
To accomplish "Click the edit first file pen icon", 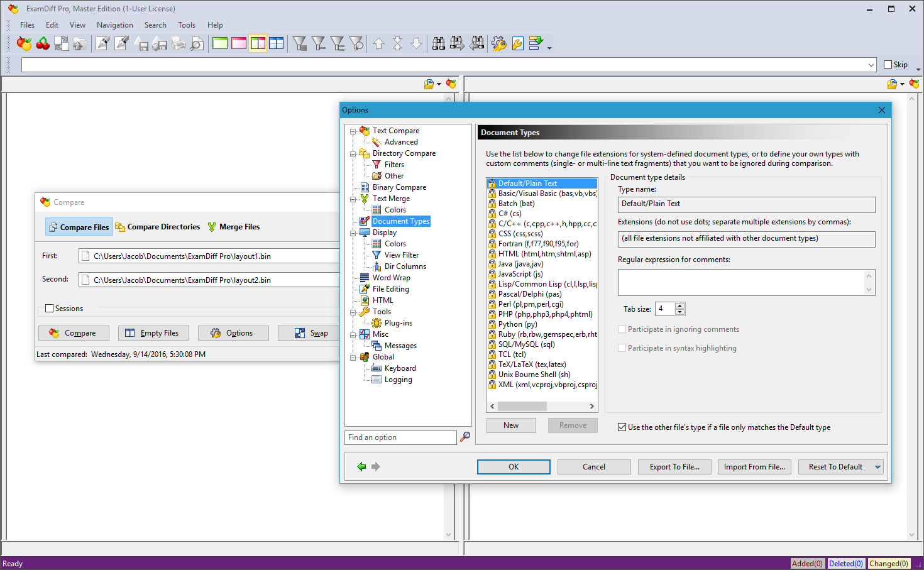I will tap(102, 43).
